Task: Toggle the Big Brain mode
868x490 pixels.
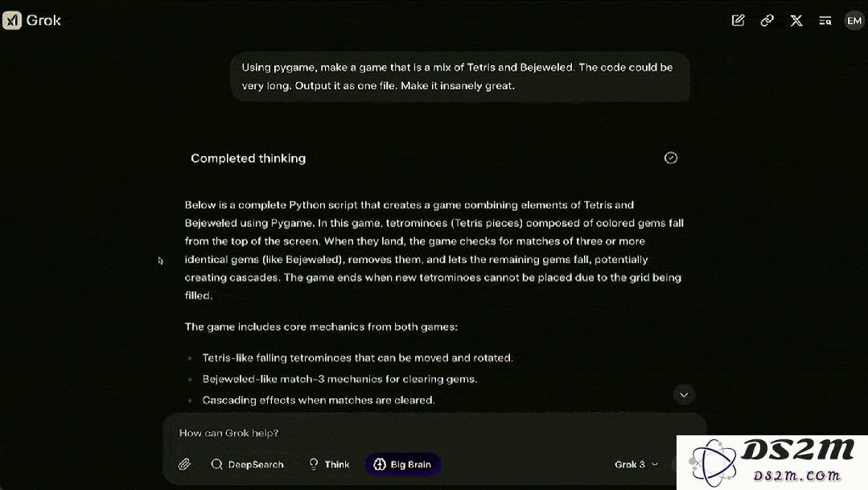Action: pyautogui.click(x=402, y=464)
